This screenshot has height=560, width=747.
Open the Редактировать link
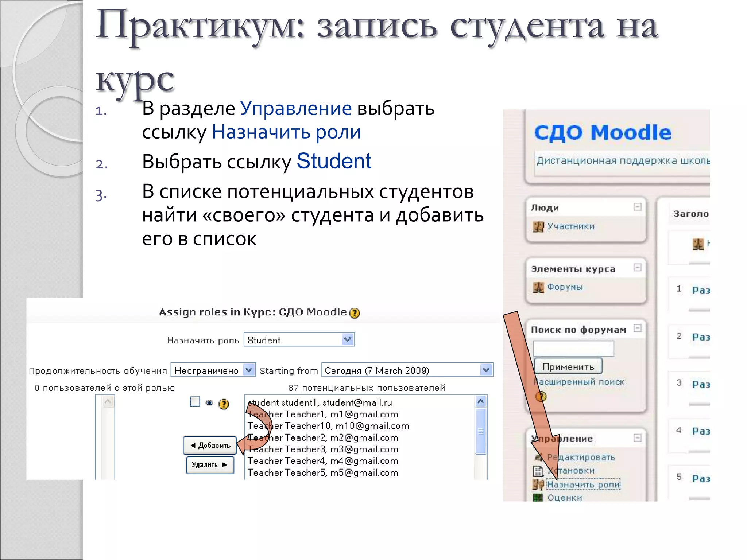(x=581, y=457)
